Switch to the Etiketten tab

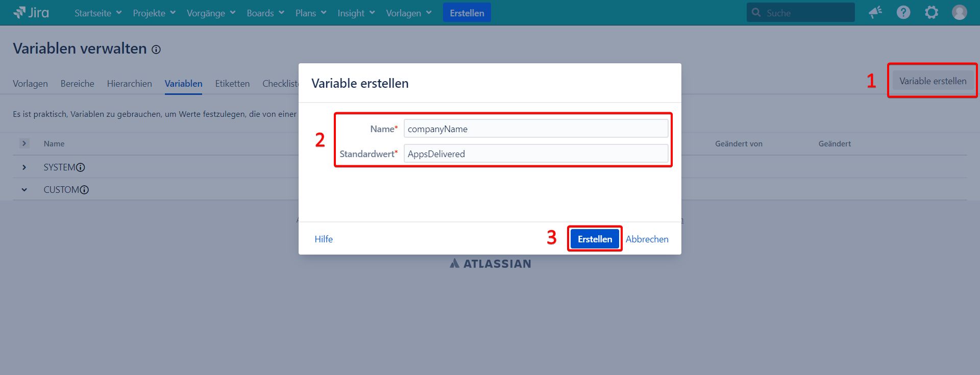[x=232, y=84]
